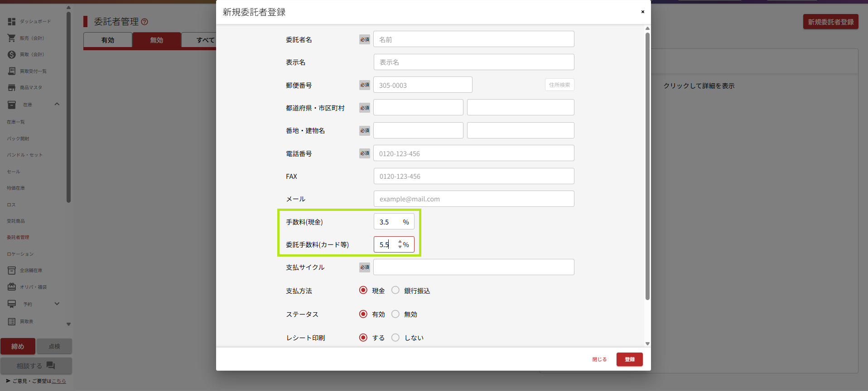Click the receipt icon for 買取受付一覧
The height and width of the screenshot is (391, 868).
tap(12, 71)
